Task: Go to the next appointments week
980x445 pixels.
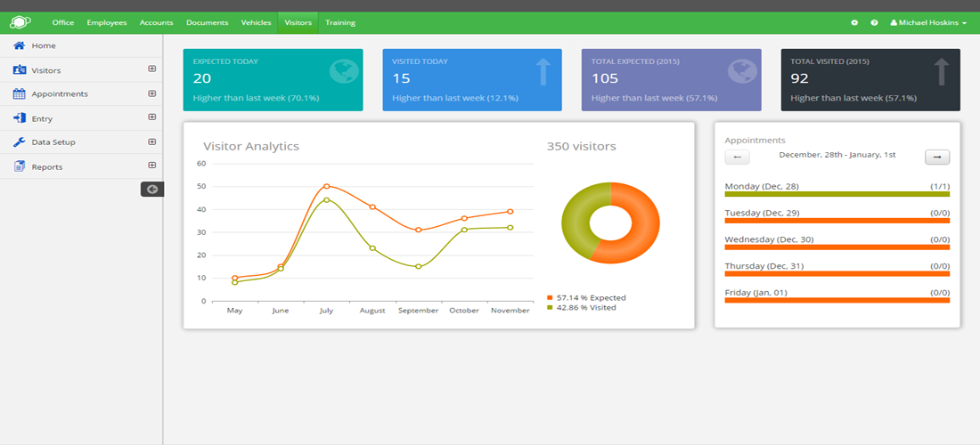Action: coord(937,158)
